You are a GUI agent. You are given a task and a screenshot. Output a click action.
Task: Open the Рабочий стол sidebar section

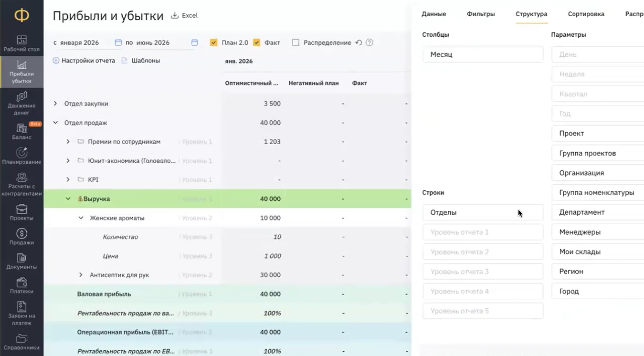click(x=21, y=43)
